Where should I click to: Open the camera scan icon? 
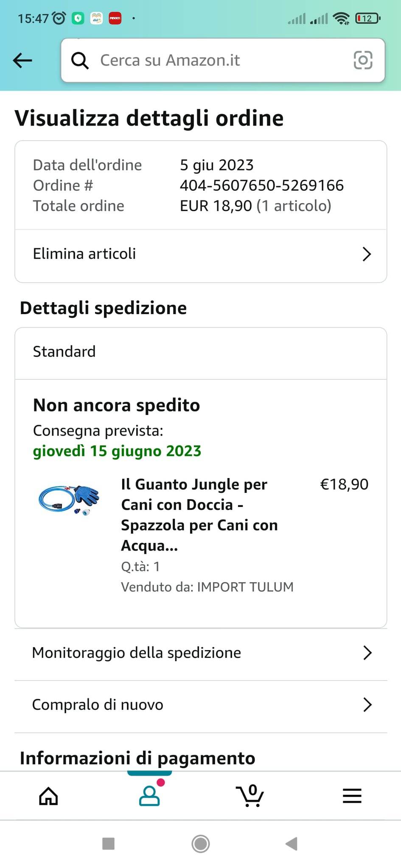pos(363,60)
